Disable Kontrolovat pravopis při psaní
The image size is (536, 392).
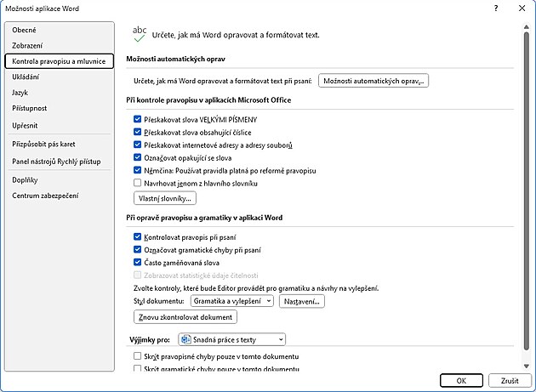(x=138, y=237)
